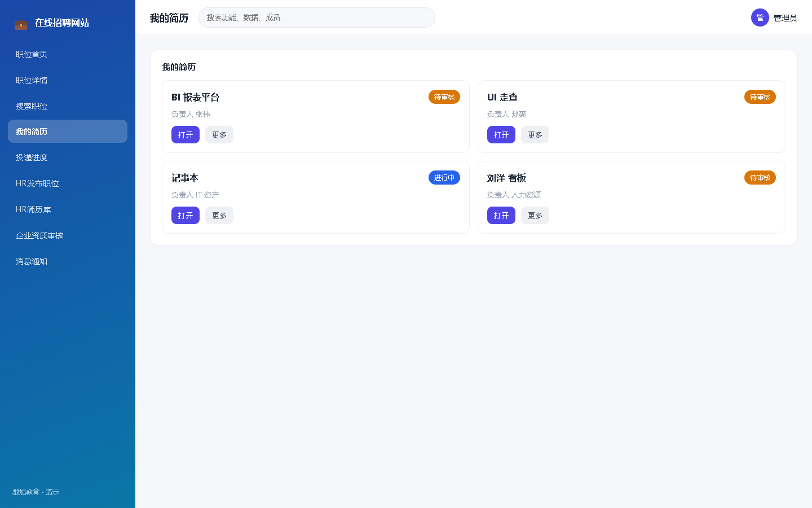Click the search input field

317,17
